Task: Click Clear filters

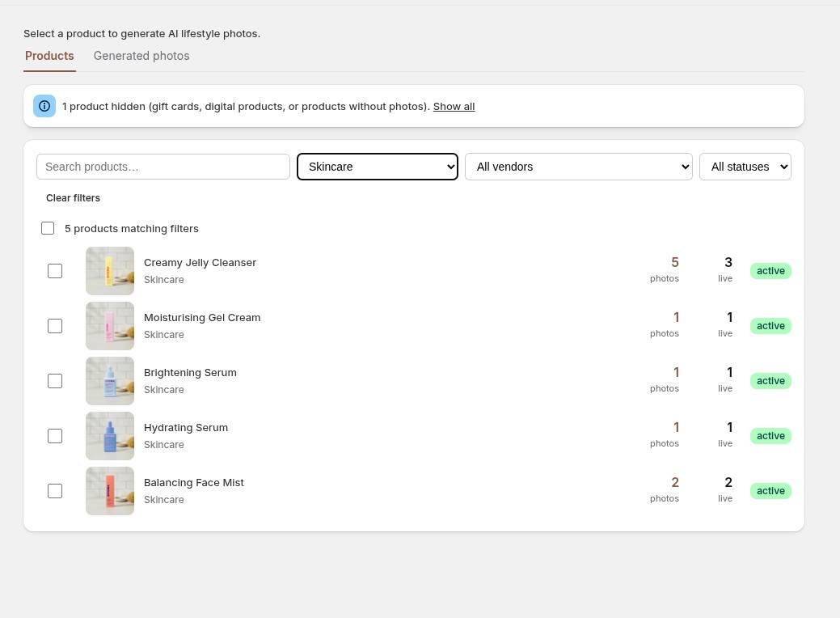Action: (x=73, y=198)
